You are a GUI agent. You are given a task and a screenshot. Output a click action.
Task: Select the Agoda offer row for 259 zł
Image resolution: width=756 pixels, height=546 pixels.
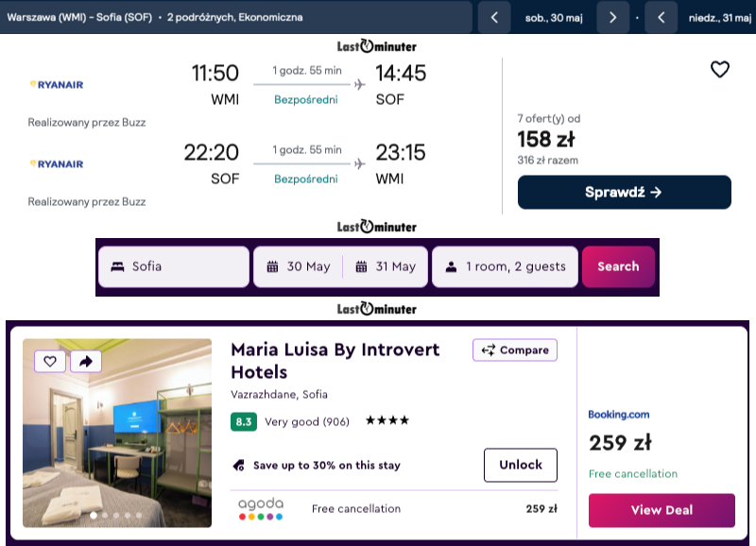click(x=397, y=509)
